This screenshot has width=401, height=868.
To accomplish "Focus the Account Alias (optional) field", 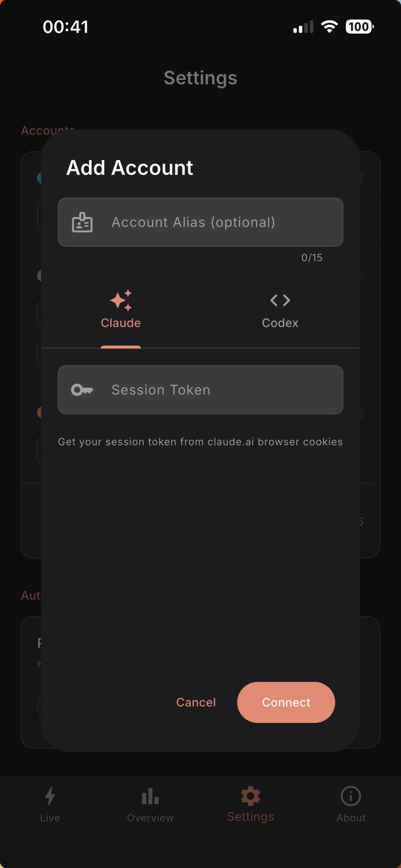I will [200, 222].
